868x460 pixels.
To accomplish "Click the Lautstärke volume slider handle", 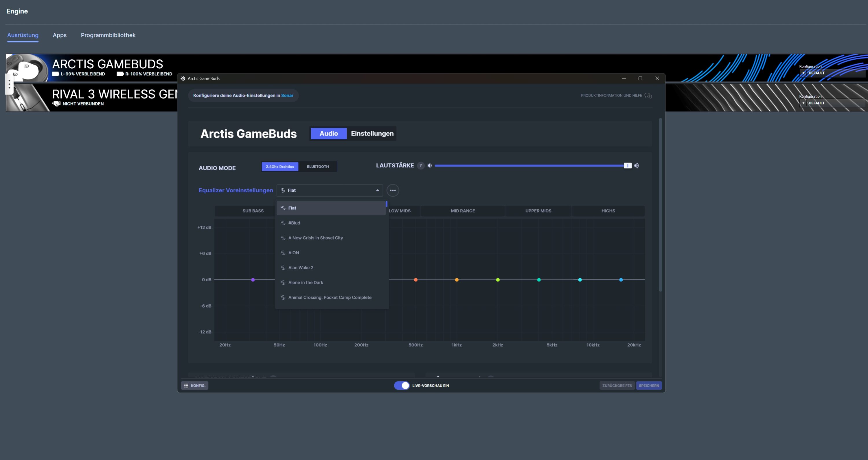I will (x=627, y=166).
